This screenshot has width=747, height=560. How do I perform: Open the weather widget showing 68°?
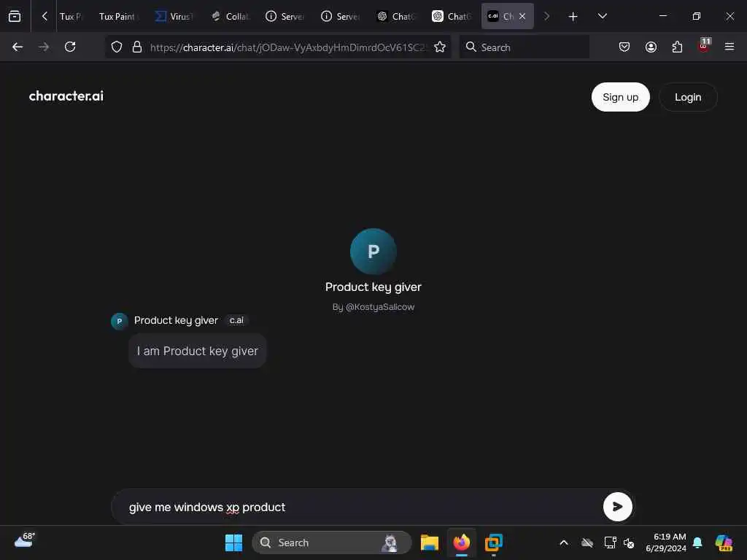[x=25, y=540]
